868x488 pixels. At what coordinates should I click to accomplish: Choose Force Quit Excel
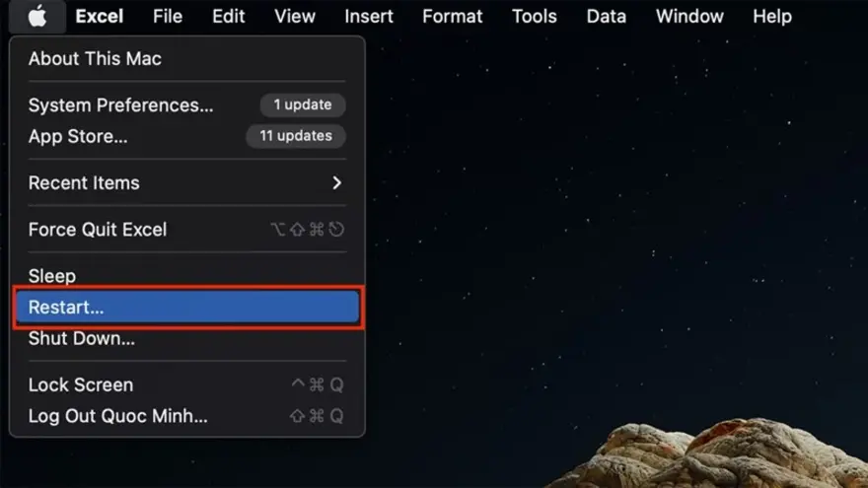(187, 230)
